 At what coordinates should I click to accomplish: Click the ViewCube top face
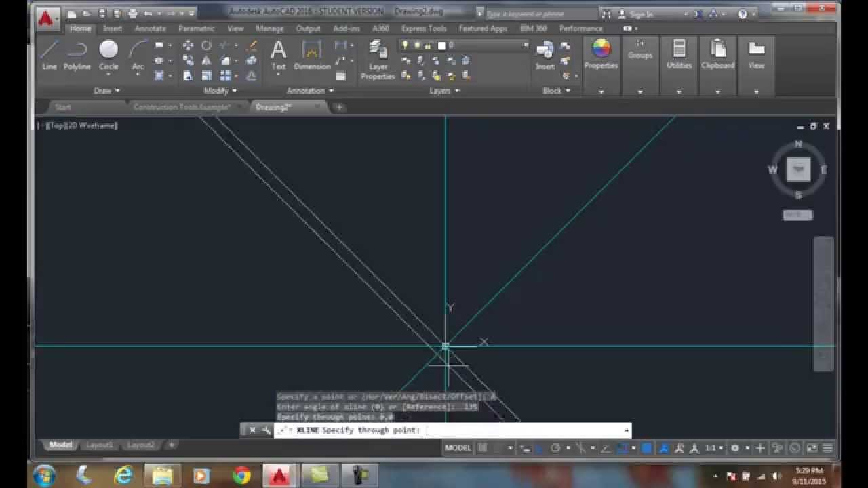pyautogui.click(x=798, y=169)
